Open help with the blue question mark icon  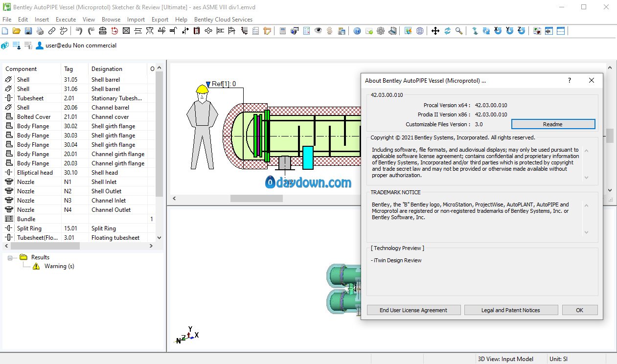pos(357,31)
